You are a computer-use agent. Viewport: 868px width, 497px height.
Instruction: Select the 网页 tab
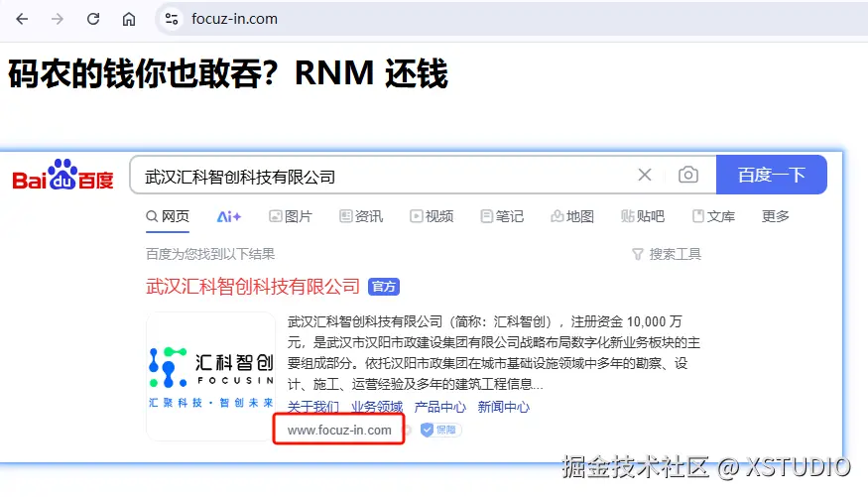(x=168, y=216)
